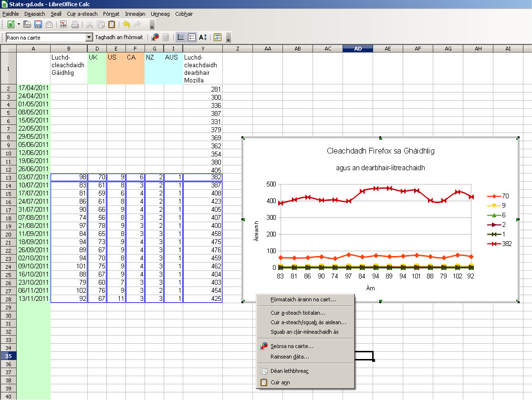This screenshot has width=532, height=400.
Task: Click the Paste clipboard icon in toolbar
Action: (x=111, y=24)
